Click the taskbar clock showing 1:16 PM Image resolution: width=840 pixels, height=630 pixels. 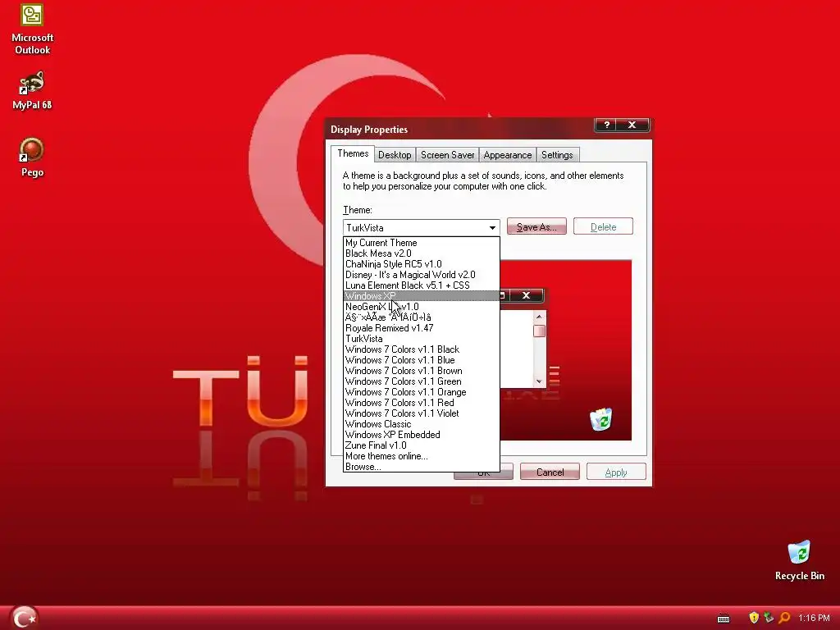tap(814, 618)
